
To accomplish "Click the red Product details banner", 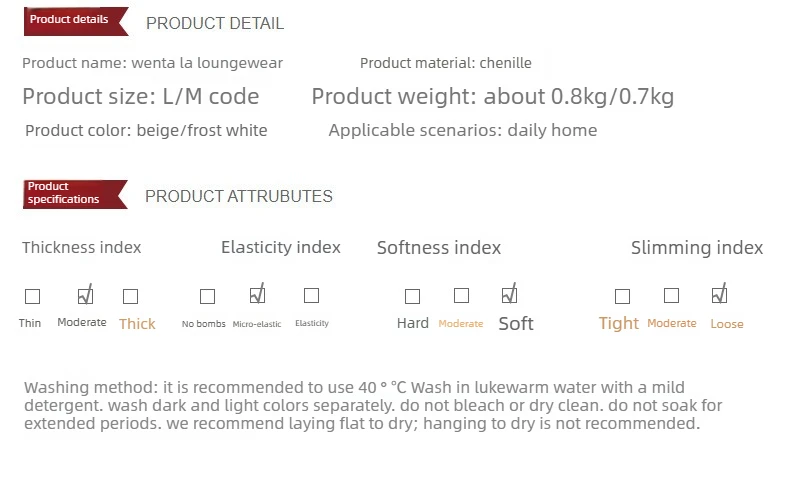I will pos(74,20).
